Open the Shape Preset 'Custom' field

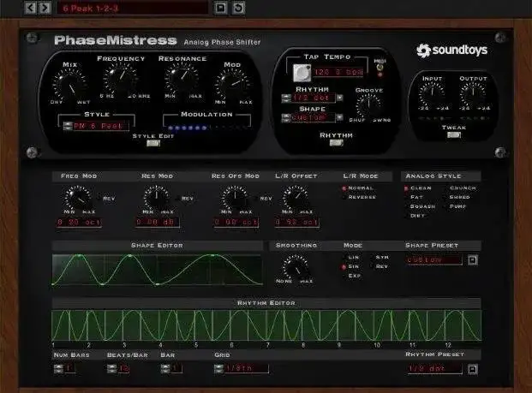(x=435, y=259)
